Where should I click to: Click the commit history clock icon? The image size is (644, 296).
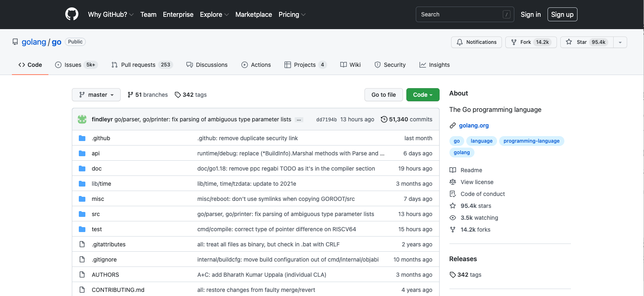tap(384, 119)
